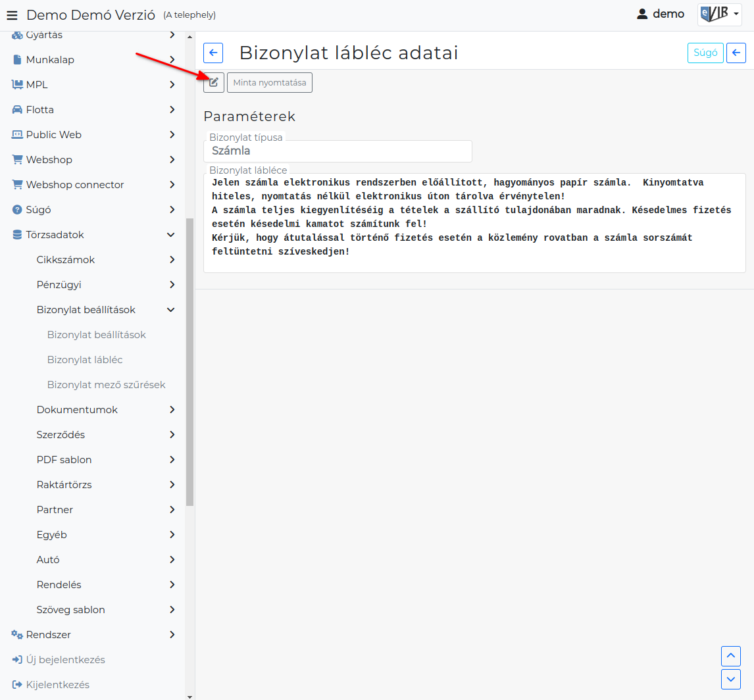
Task: Collapse the Törzsadatok section
Action: tap(170, 235)
